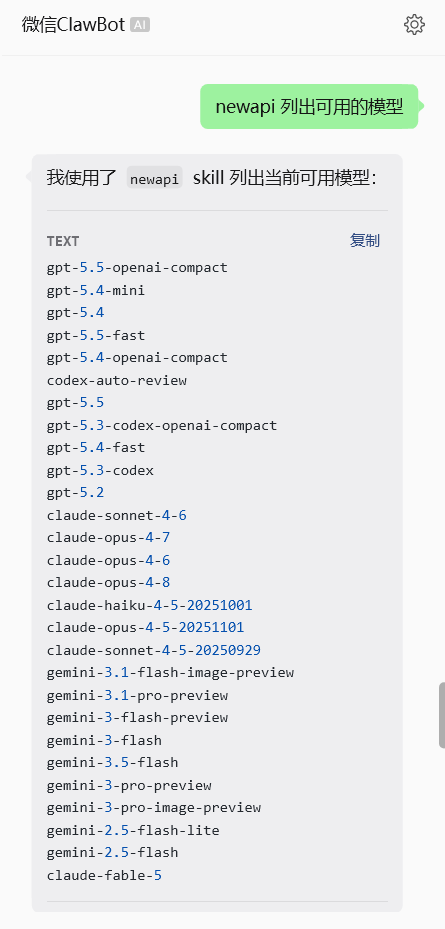Click the 微信ClawBot title
This screenshot has width=445, height=929.
pyautogui.click(x=73, y=25)
